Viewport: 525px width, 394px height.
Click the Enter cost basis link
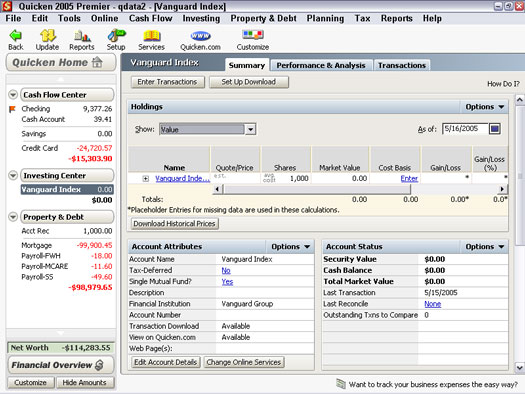pyautogui.click(x=409, y=179)
